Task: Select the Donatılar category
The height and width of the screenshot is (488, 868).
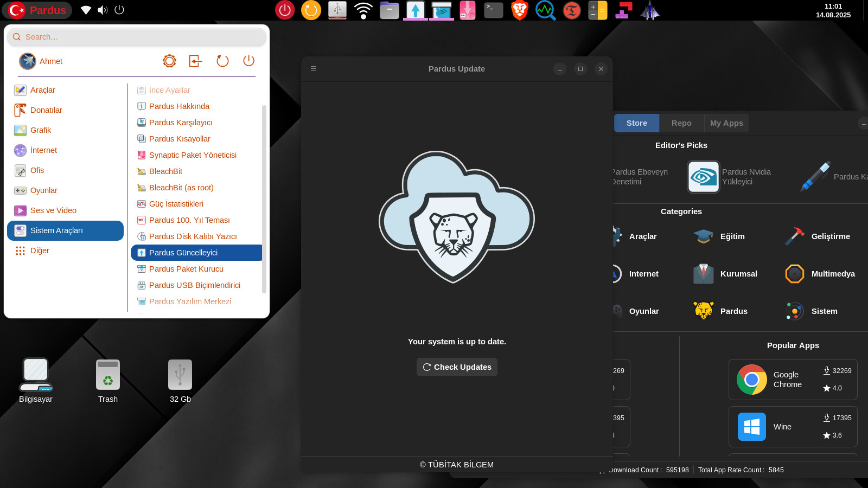Action: click(x=65, y=110)
